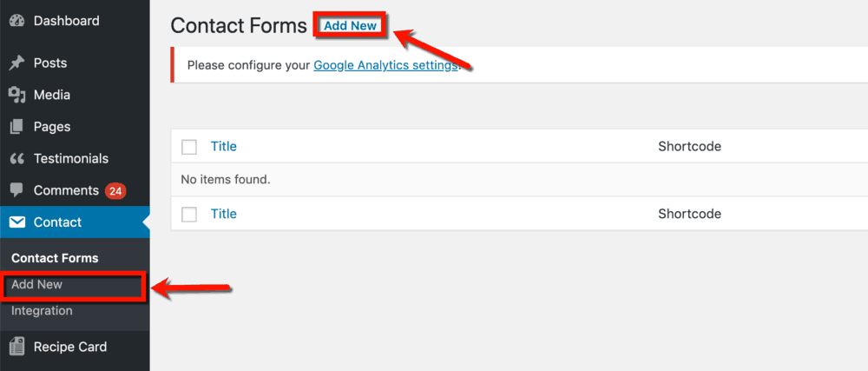Click the Testimonials quote-mark icon
This screenshot has height=371, width=868.
point(17,159)
